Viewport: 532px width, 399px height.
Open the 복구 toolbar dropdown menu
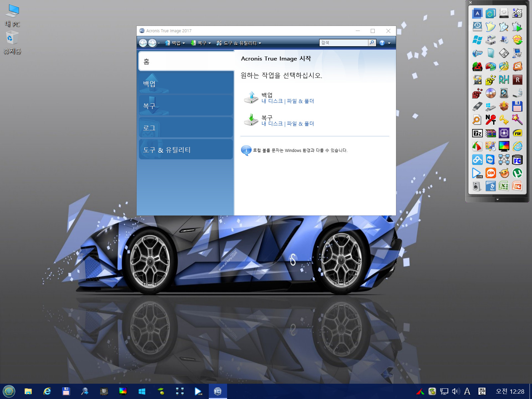point(201,43)
